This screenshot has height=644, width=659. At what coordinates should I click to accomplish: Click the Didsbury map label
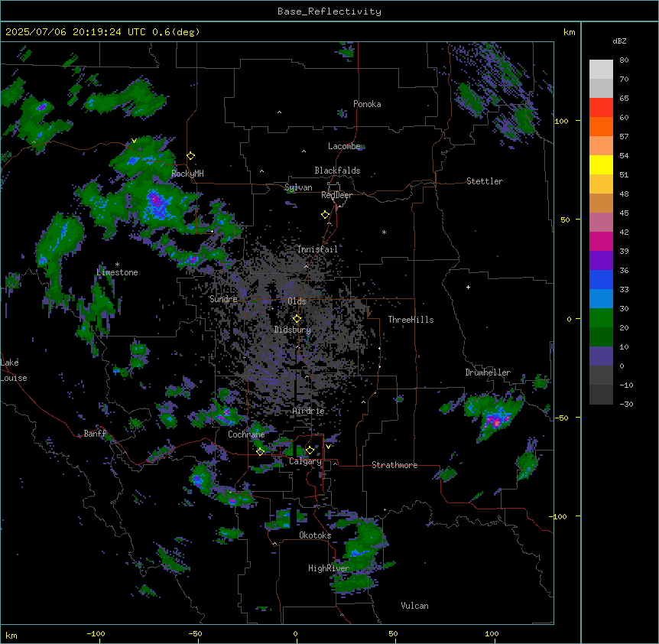pos(293,330)
